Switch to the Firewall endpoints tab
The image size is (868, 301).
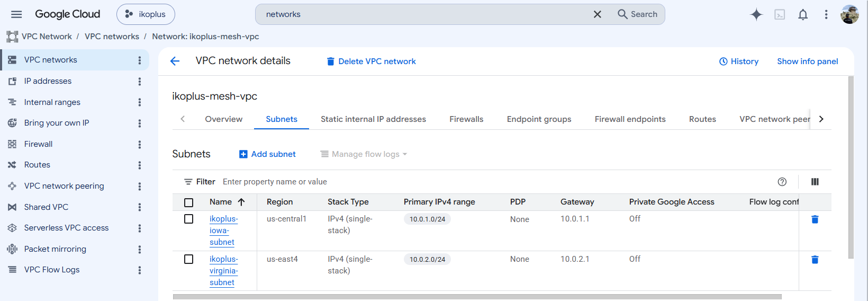[630, 119]
